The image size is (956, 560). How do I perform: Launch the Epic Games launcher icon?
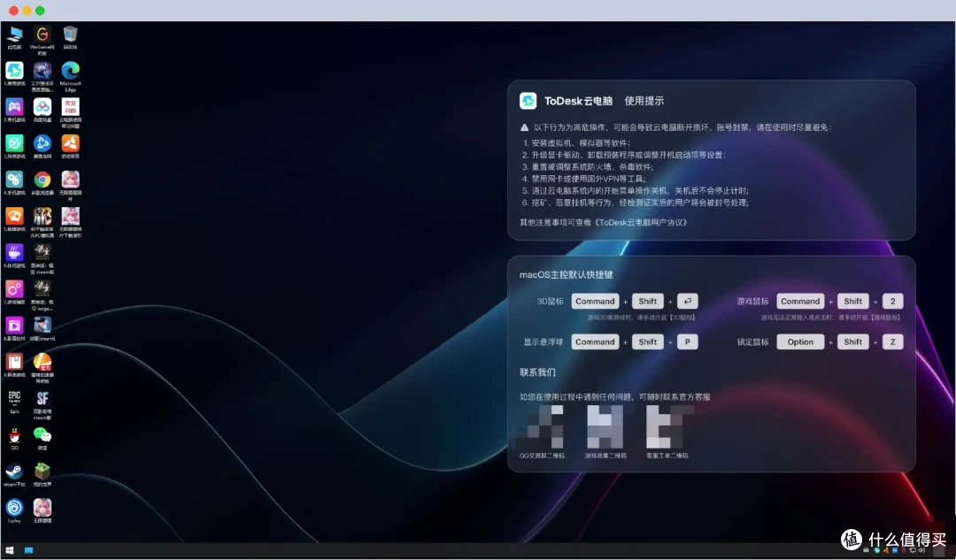[x=15, y=398]
